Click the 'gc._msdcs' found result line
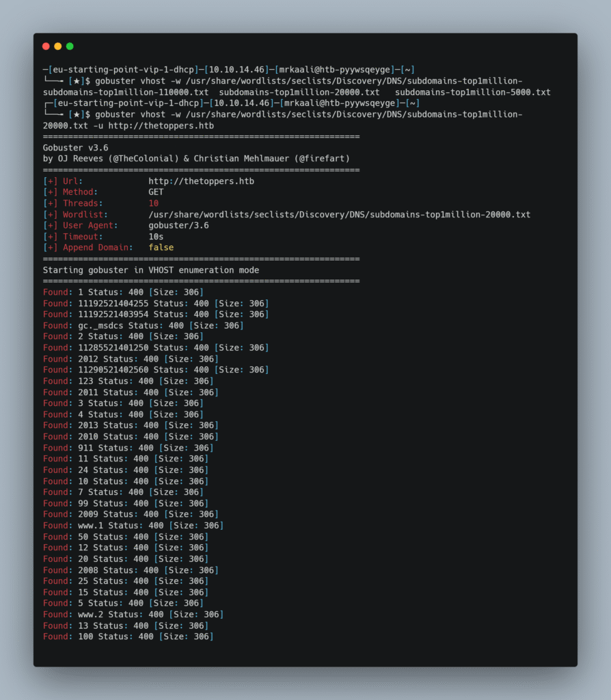This screenshot has width=611, height=700. pyautogui.click(x=143, y=325)
